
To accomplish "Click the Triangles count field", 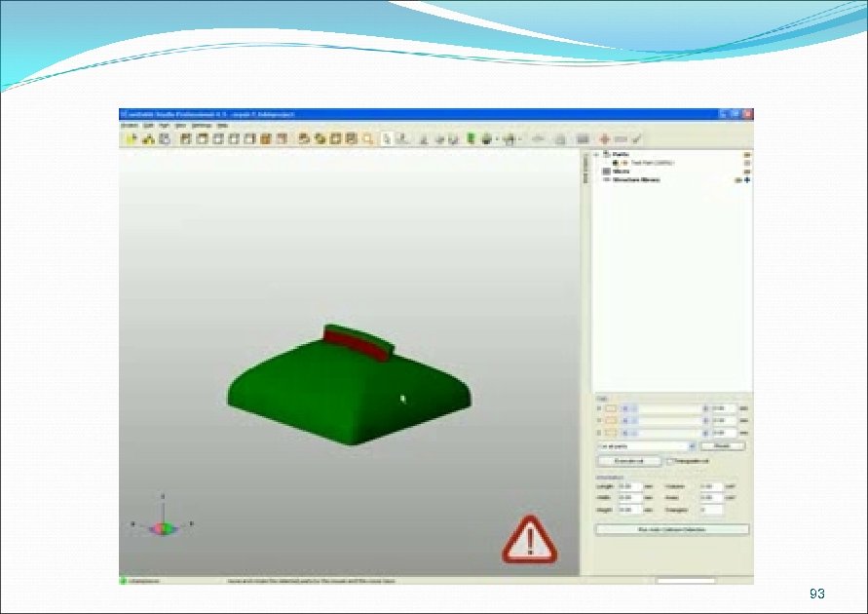I will pos(711,510).
